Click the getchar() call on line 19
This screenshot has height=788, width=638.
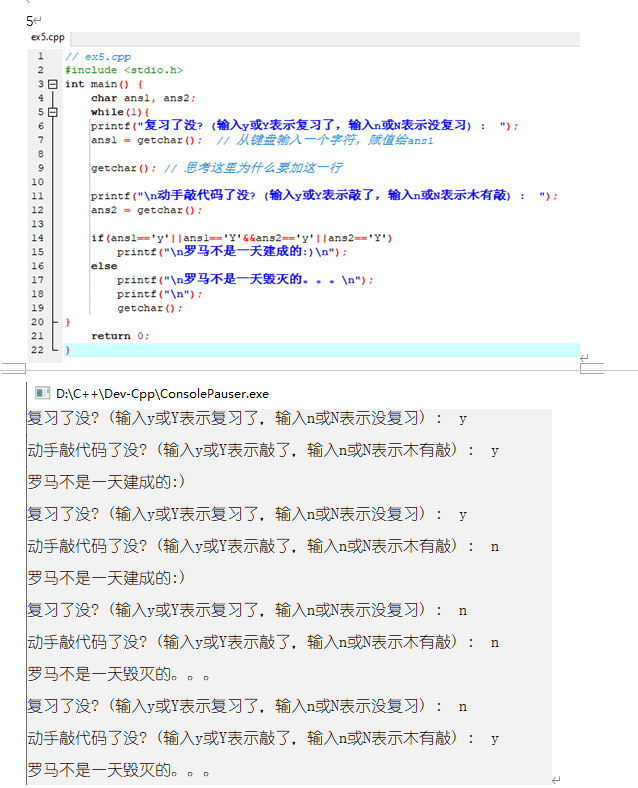pos(150,308)
